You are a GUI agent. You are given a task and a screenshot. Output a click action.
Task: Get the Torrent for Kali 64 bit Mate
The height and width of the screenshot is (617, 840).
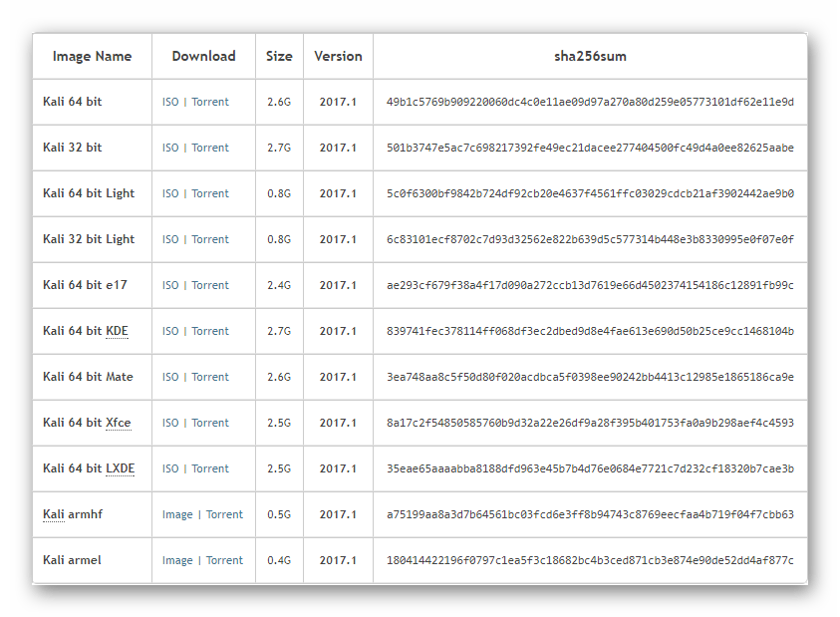[x=210, y=377]
